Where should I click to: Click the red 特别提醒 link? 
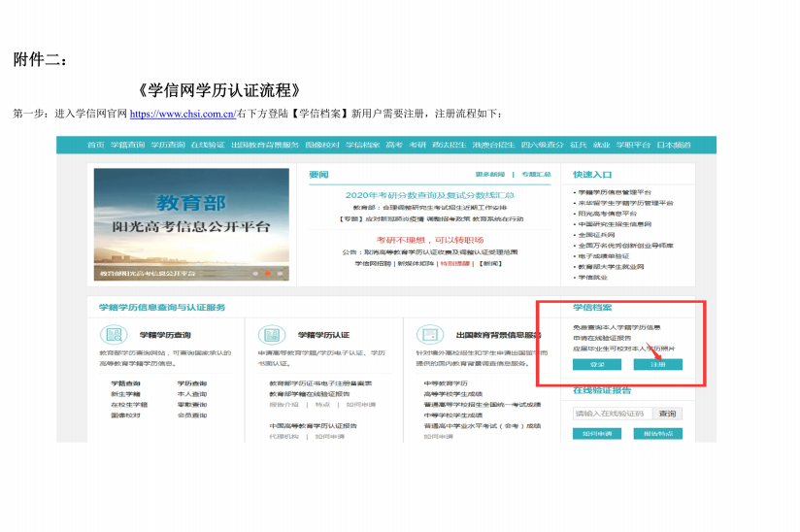point(455,264)
